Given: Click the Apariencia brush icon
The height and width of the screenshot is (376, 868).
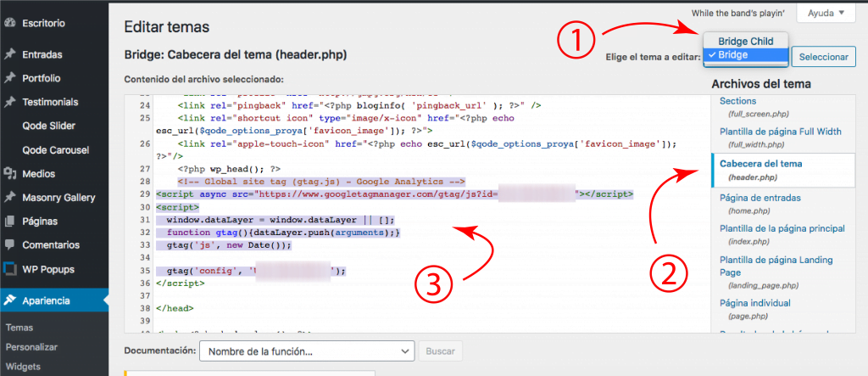Looking at the screenshot, I should [9, 300].
